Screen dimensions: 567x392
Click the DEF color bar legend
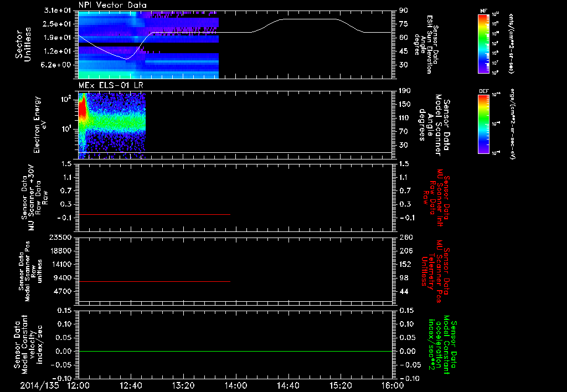tap(483, 123)
